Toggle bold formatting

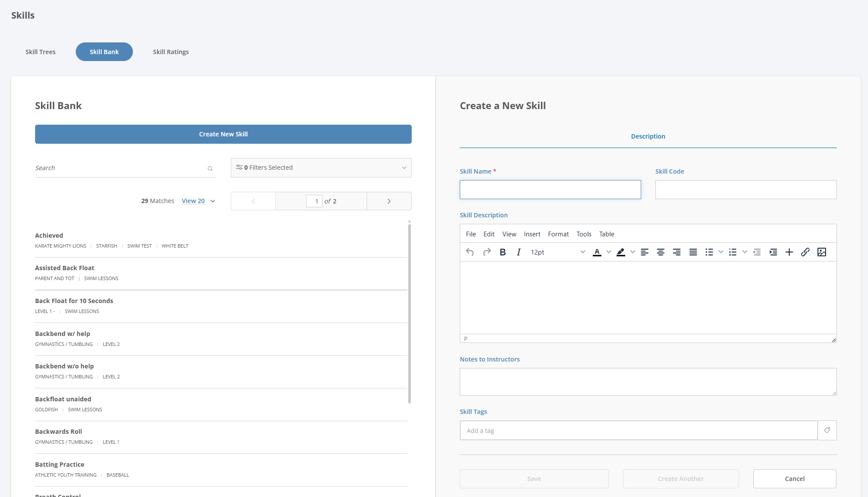click(503, 252)
